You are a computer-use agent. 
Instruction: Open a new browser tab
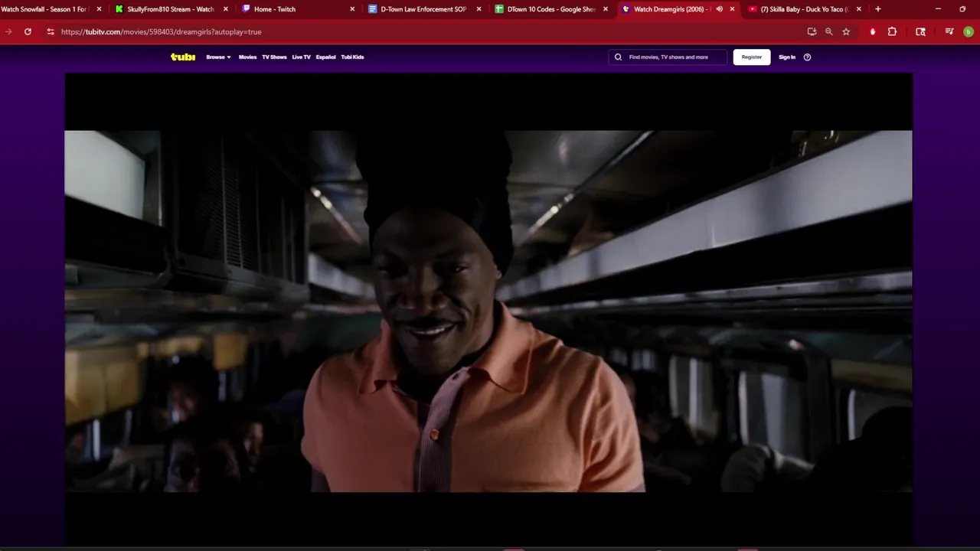click(x=878, y=9)
